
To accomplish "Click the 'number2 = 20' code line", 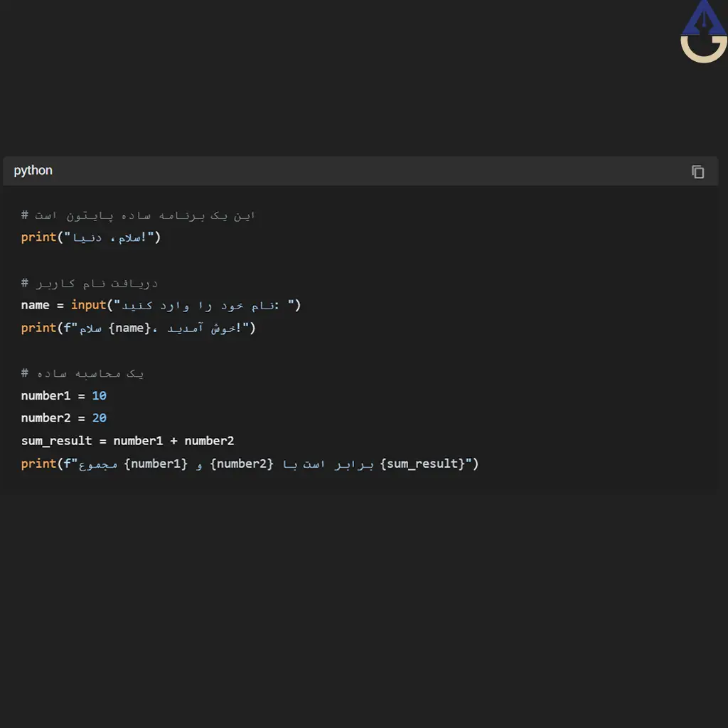I will pyautogui.click(x=63, y=418).
